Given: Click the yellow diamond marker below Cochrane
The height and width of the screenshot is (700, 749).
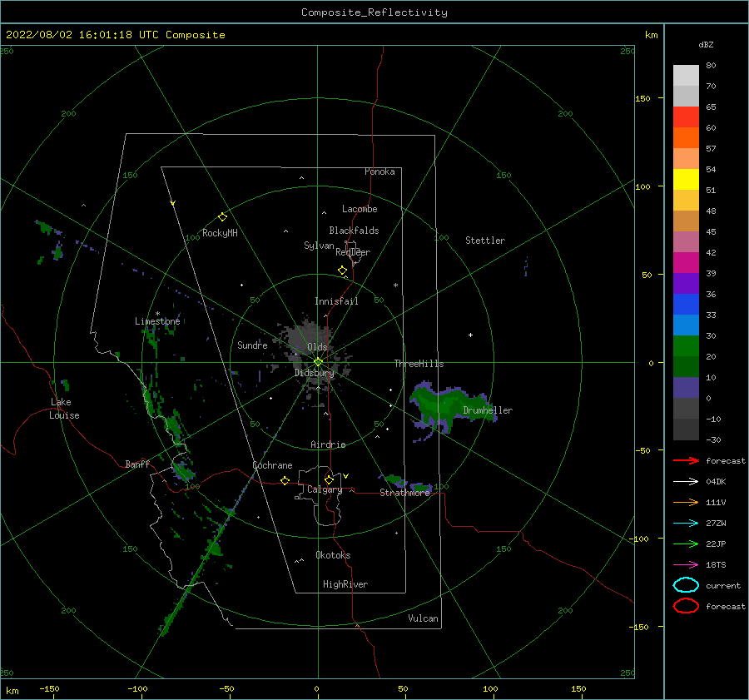Looking at the screenshot, I should (x=285, y=481).
